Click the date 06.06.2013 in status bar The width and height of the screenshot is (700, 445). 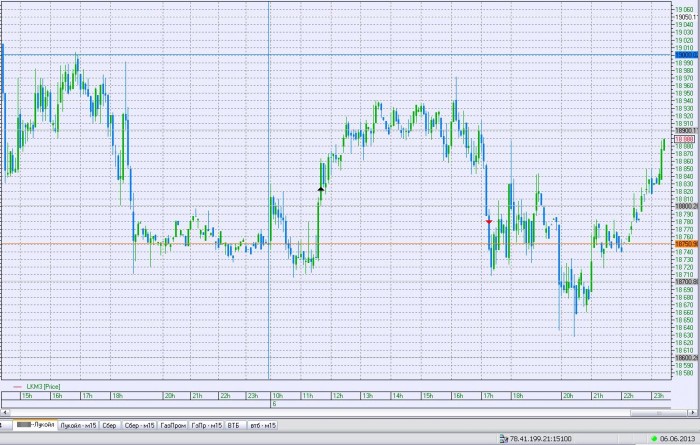click(678, 439)
